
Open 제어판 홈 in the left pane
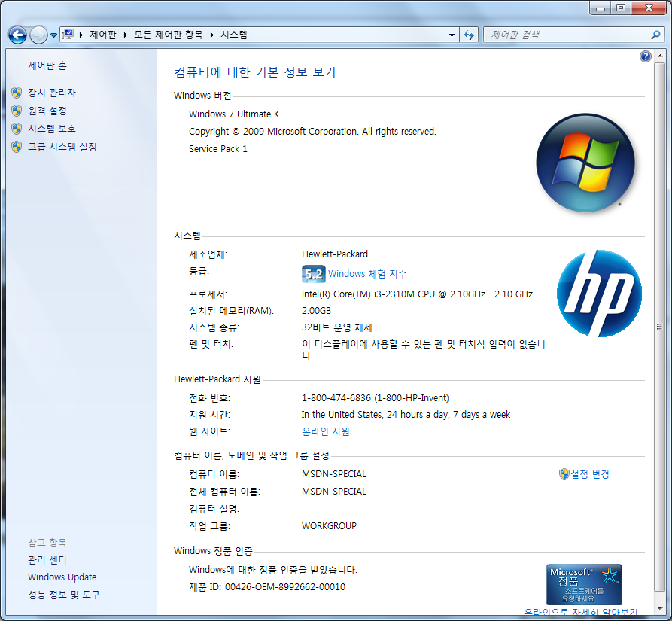[47, 66]
